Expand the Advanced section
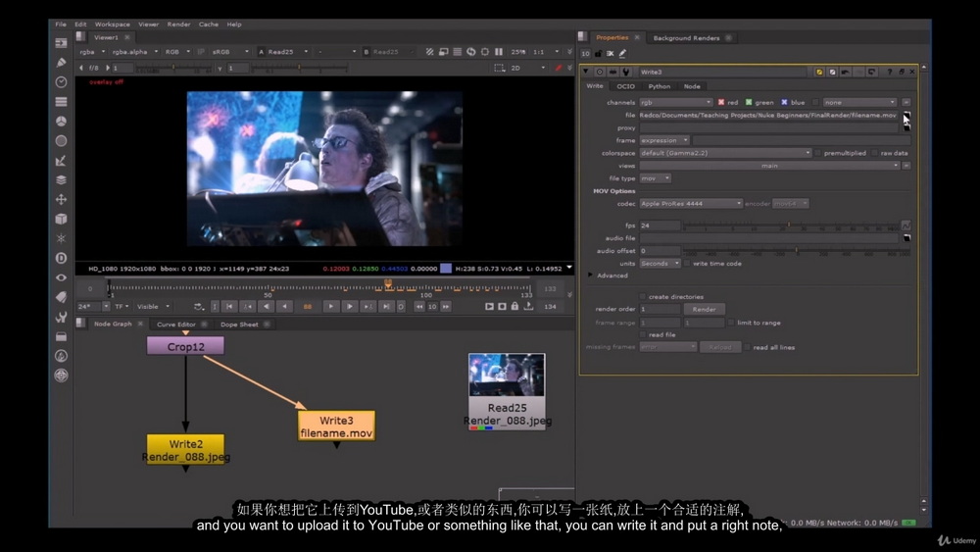This screenshot has height=552, width=980. point(591,276)
